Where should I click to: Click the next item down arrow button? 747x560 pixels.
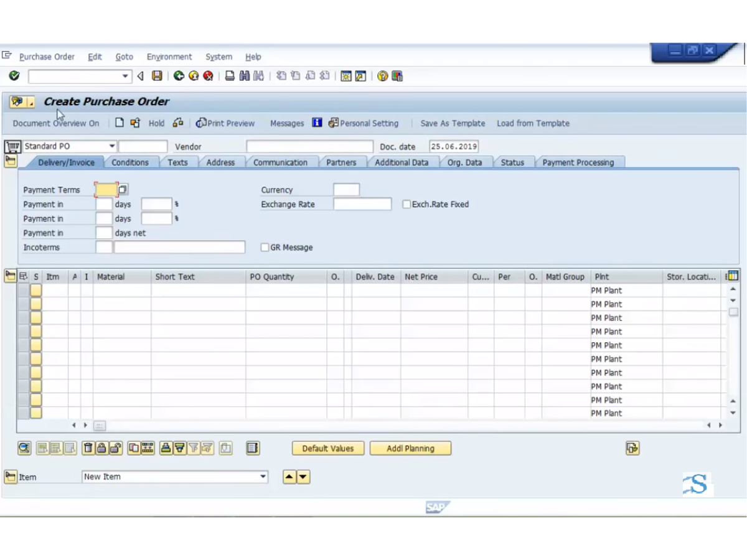pos(303,477)
